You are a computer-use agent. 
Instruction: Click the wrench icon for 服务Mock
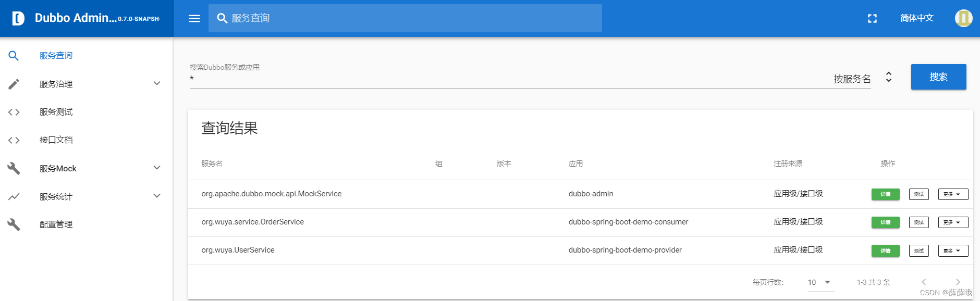[x=14, y=168]
